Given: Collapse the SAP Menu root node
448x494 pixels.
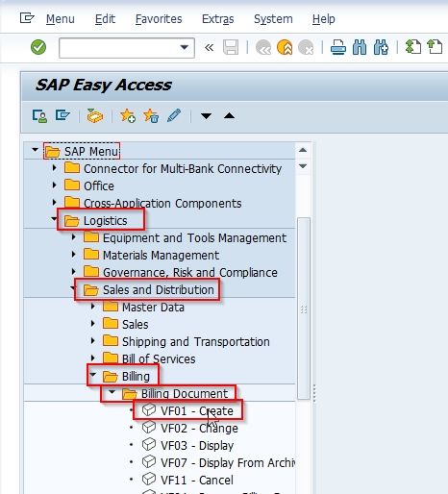Looking at the screenshot, I should coord(35,150).
